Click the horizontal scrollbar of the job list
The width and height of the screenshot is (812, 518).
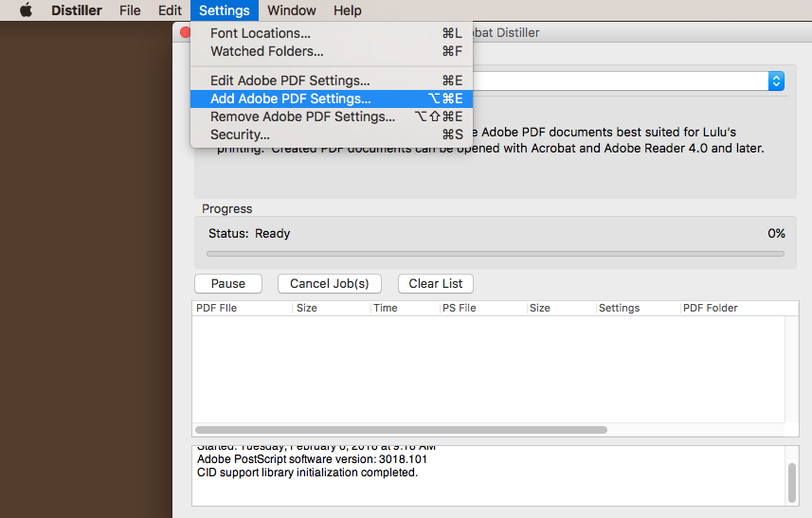401,430
